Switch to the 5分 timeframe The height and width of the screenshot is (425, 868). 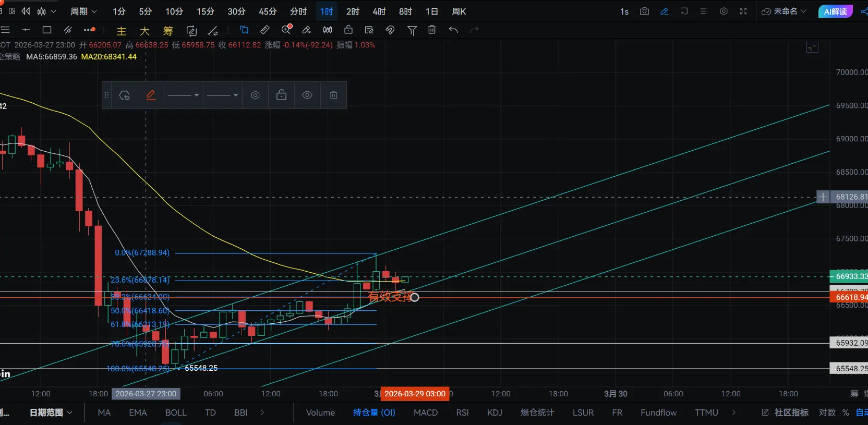click(x=145, y=11)
